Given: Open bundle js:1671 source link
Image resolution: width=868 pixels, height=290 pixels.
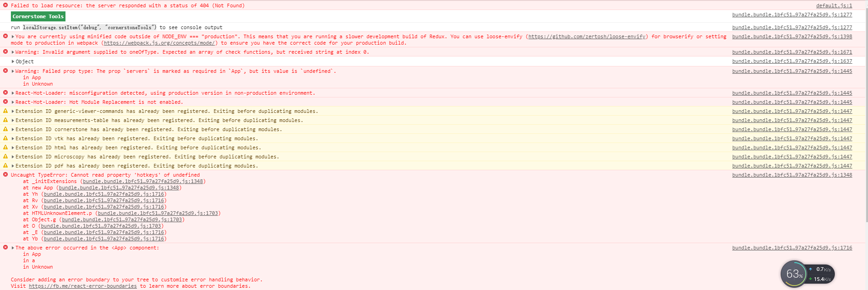Looking at the screenshot, I should [x=792, y=52].
